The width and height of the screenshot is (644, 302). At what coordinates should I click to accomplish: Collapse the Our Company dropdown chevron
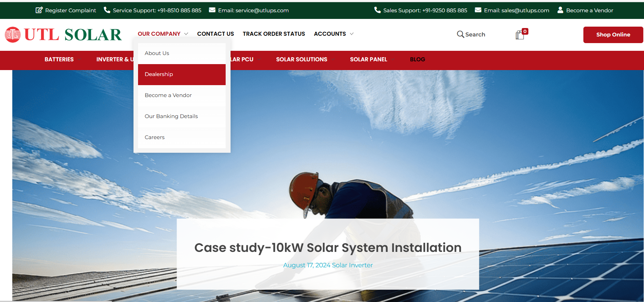tap(186, 34)
